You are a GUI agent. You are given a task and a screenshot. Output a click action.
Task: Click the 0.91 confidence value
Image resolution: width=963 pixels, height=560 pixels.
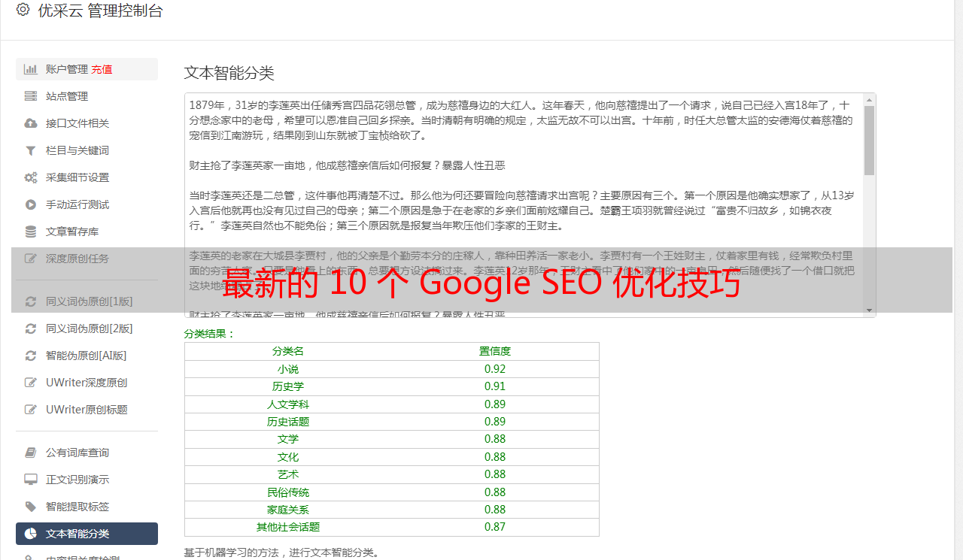(495, 386)
